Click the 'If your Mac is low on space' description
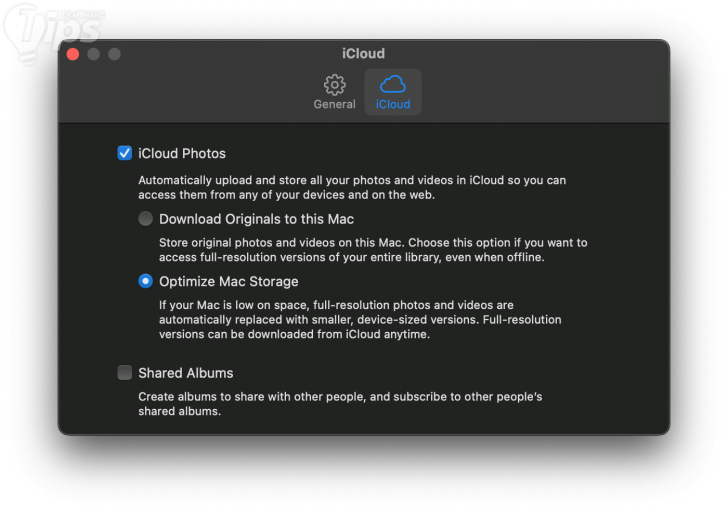 tap(360, 320)
